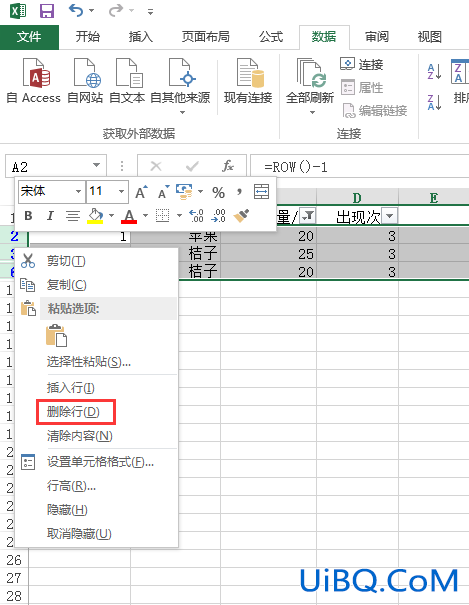The image size is (469, 605).
Task: Import data from website (自网站)
Action: pos(85,81)
